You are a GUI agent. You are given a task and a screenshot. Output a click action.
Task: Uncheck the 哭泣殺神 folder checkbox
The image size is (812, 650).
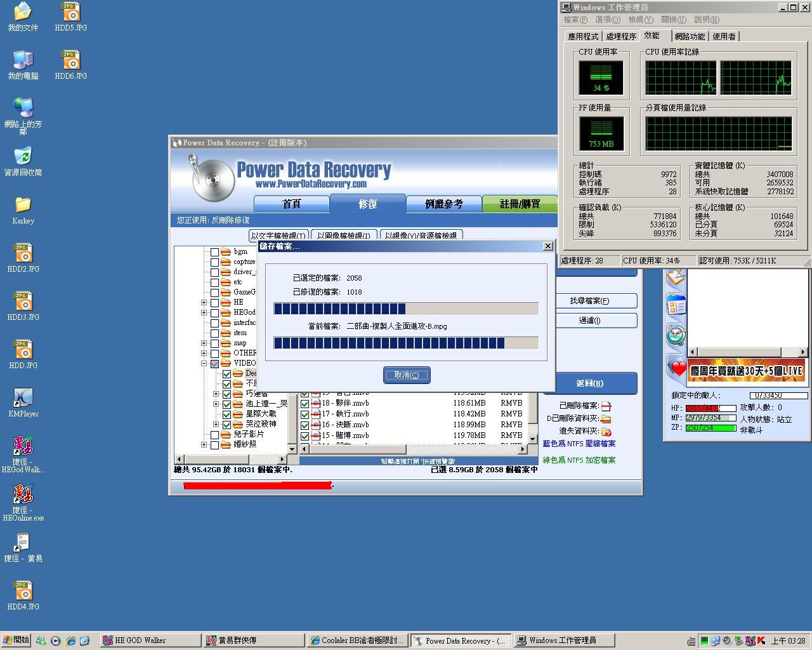(226, 425)
